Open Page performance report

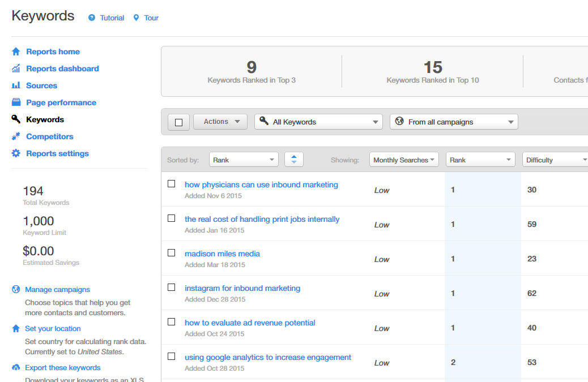61,102
